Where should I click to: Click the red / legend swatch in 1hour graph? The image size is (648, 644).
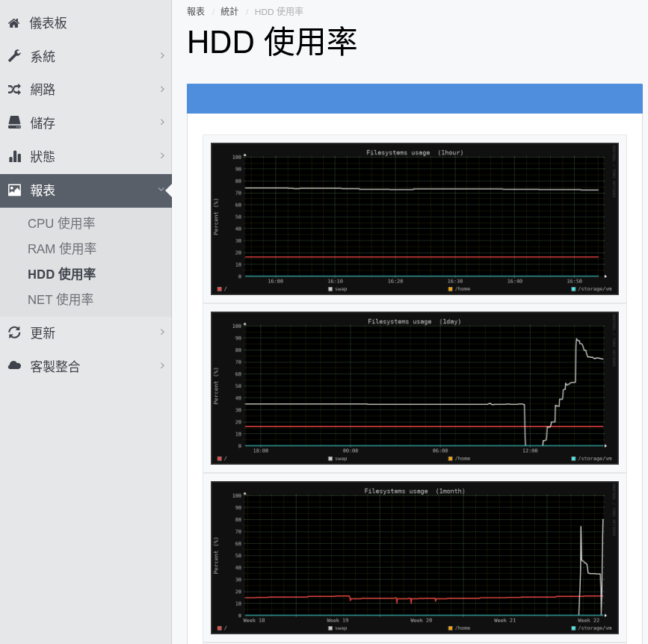220,289
